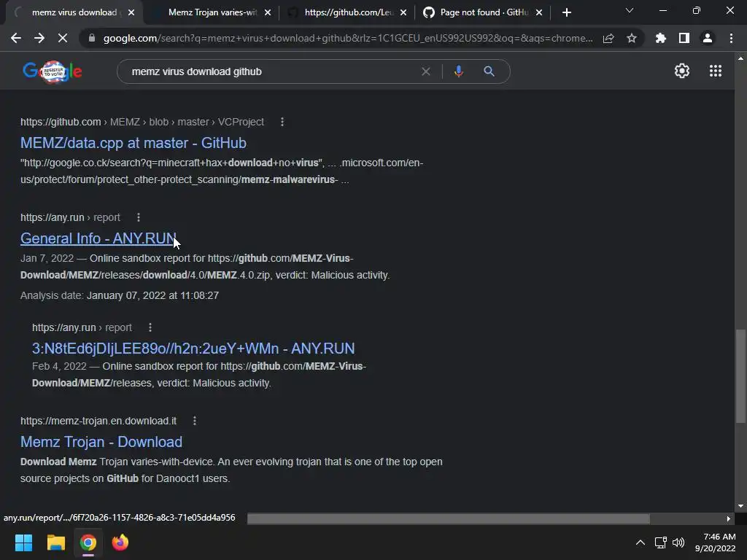The width and height of the screenshot is (747, 560).
Task: Select the 'memz virus download' tab
Action: coord(74,12)
